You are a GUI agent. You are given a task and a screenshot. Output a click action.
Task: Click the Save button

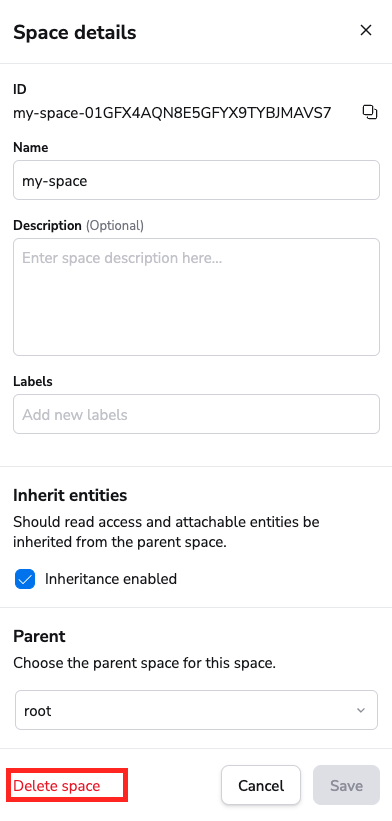pyautogui.click(x=346, y=785)
